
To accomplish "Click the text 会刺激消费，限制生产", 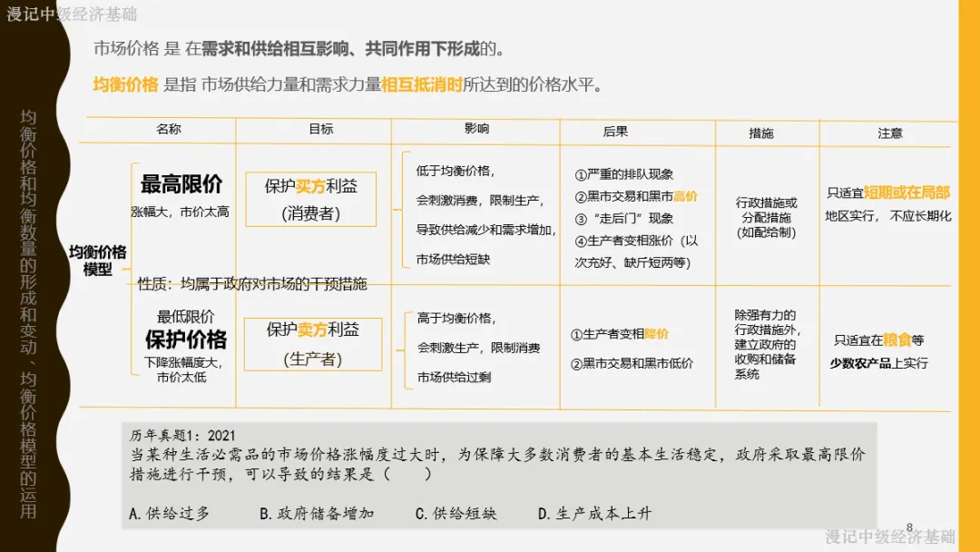I will (x=480, y=200).
